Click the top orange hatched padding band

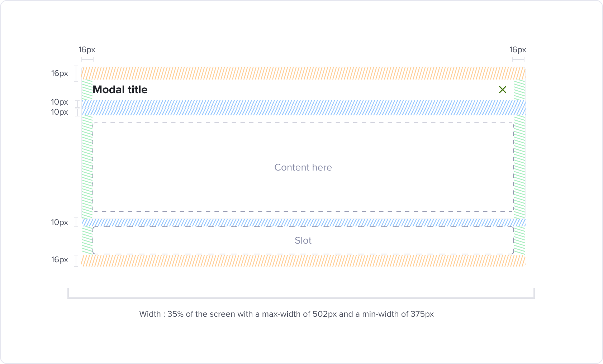click(303, 73)
